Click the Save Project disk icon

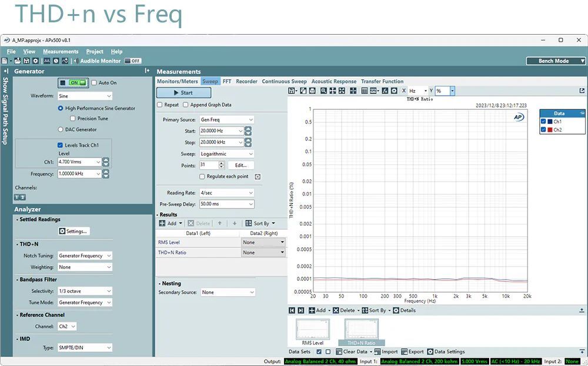click(x=26, y=61)
